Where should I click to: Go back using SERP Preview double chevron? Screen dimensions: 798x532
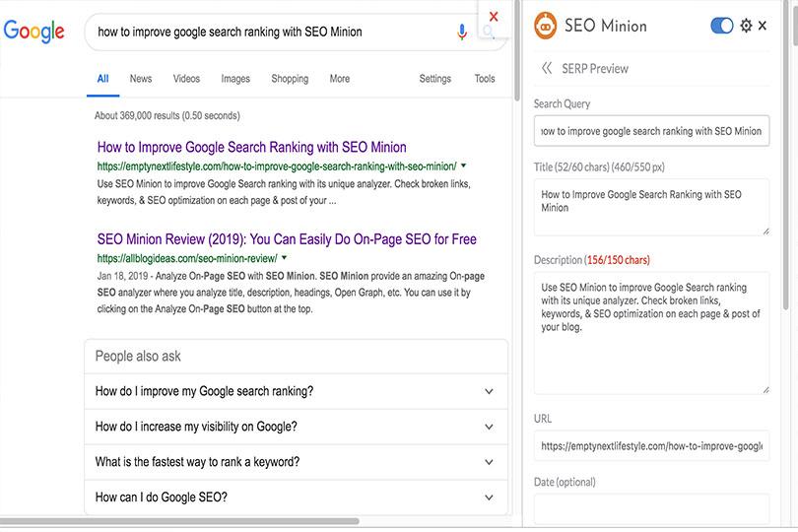[547, 68]
